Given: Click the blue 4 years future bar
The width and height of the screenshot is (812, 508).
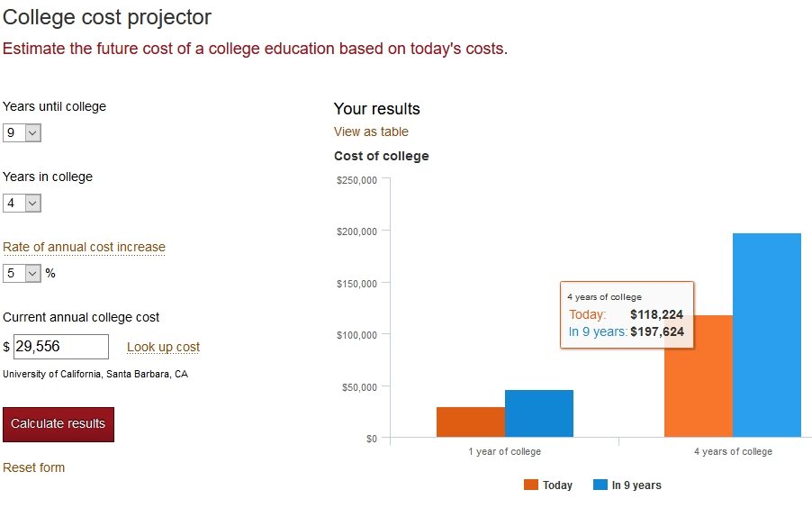Looking at the screenshot, I should [767, 336].
